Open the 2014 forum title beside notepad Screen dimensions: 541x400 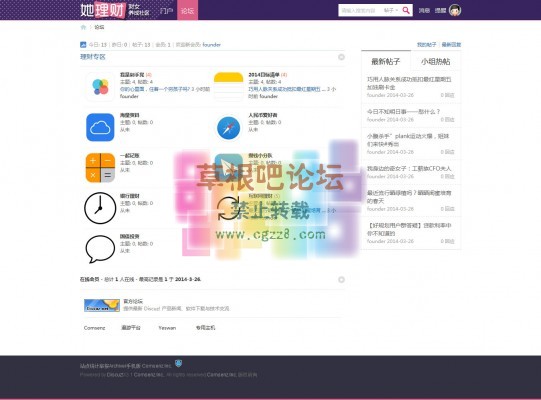pos(264,75)
